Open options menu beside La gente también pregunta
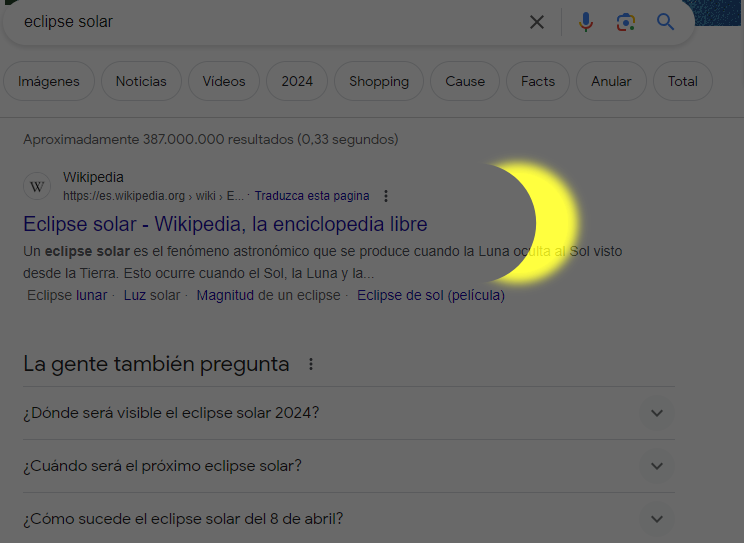 (311, 364)
